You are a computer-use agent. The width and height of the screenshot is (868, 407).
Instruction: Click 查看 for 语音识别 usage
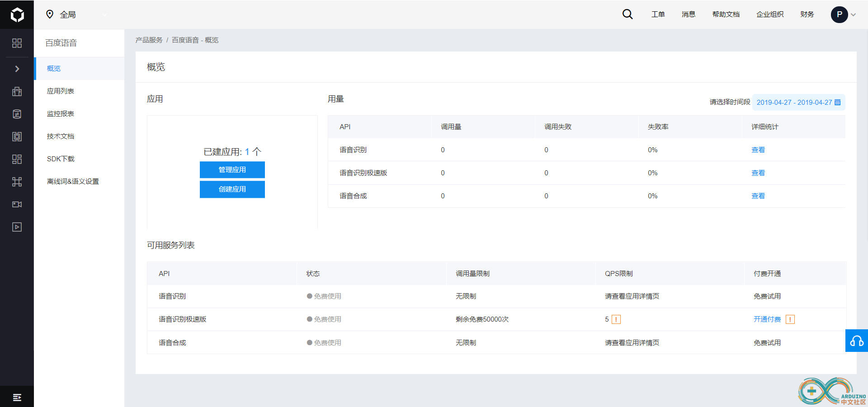[x=758, y=150]
